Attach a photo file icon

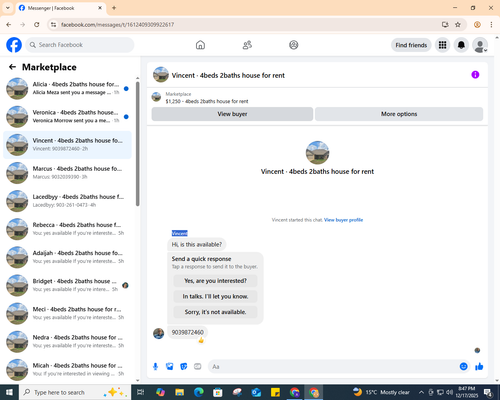(x=170, y=367)
